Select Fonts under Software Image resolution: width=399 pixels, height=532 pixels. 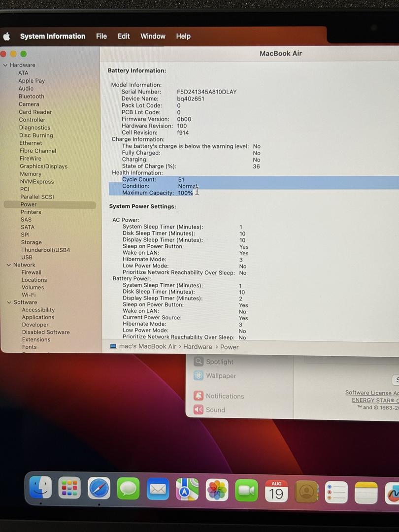pyautogui.click(x=29, y=347)
